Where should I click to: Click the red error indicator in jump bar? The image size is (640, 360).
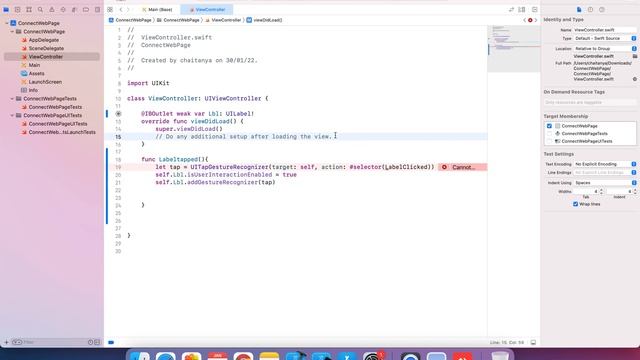[x=530, y=20]
